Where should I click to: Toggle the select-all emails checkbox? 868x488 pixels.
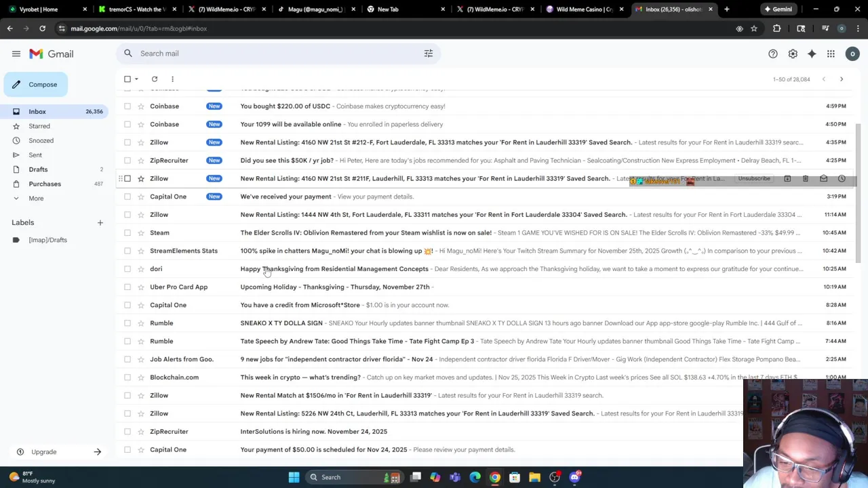(x=127, y=79)
